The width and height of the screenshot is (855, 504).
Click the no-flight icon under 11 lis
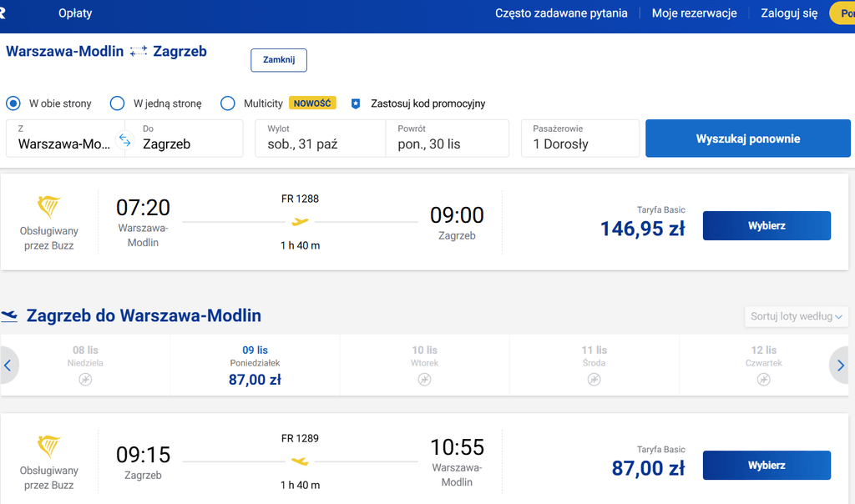594,379
